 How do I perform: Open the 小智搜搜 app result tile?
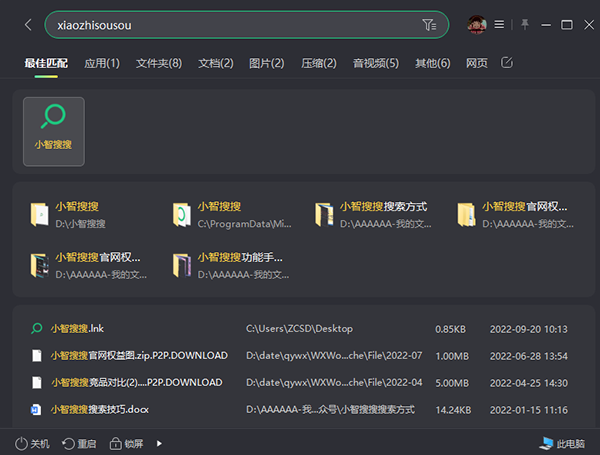click(x=54, y=131)
